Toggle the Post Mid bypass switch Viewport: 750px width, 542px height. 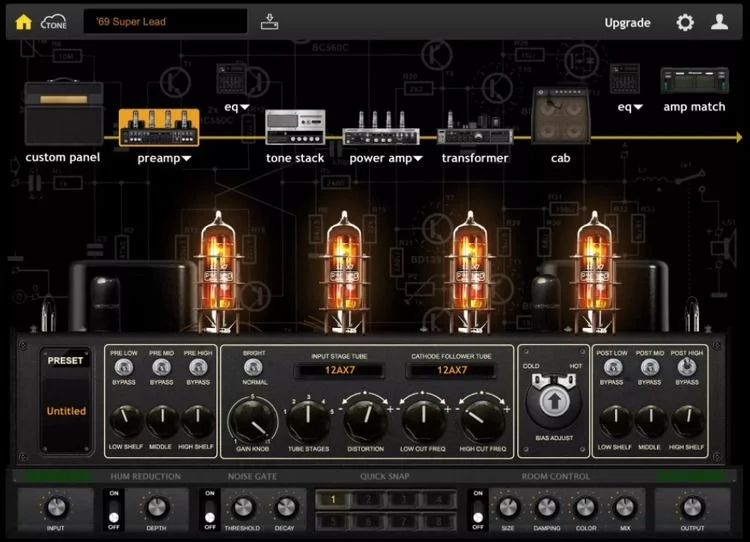click(650, 367)
